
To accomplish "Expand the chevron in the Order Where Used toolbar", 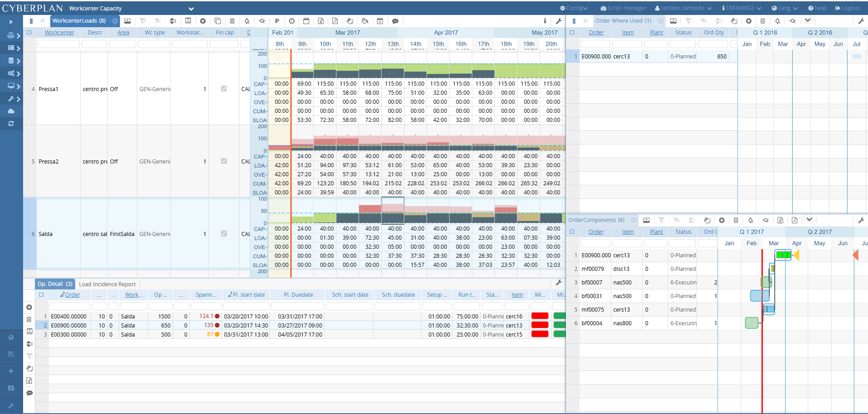I will pos(808,20).
